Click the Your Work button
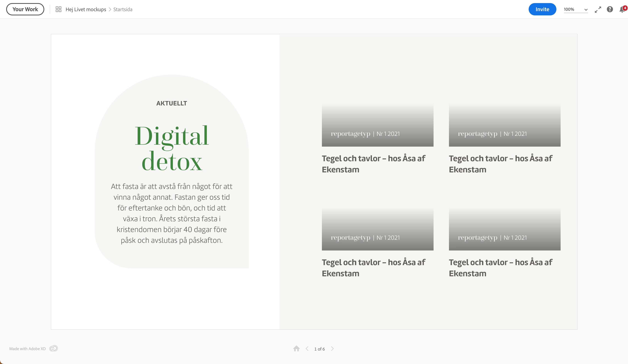The image size is (628, 364). 25,9
